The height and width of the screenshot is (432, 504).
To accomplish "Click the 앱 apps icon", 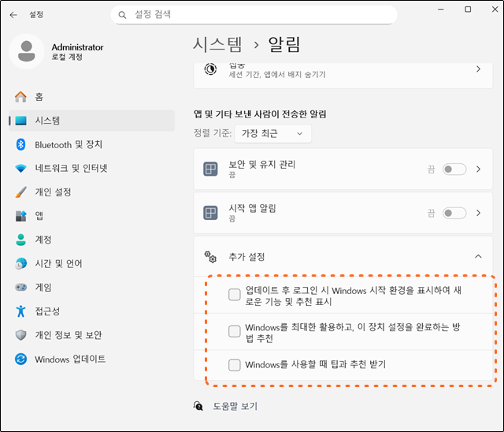I will 21,216.
